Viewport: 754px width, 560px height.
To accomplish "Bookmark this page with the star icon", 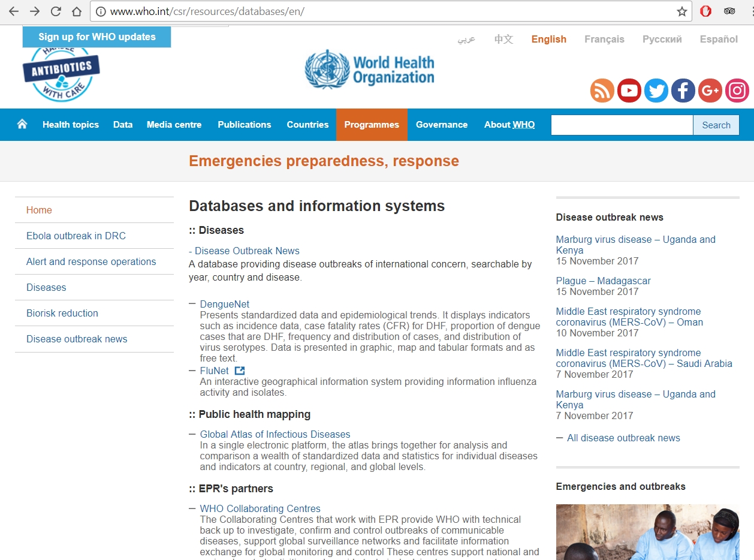I will click(681, 11).
